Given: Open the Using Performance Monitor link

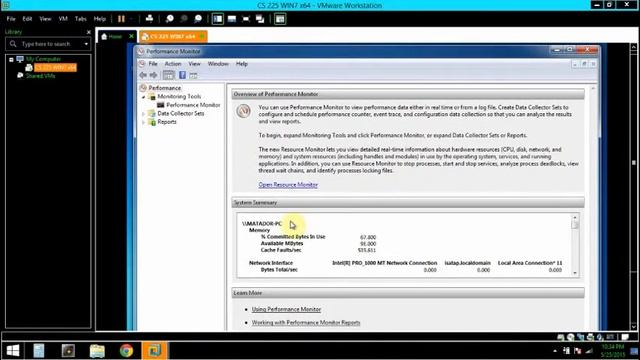Looking at the screenshot, I should pyautogui.click(x=286, y=309).
